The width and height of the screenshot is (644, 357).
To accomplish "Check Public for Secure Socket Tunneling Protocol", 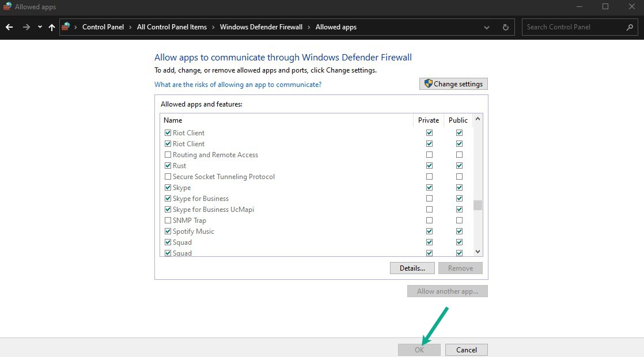I will point(459,176).
